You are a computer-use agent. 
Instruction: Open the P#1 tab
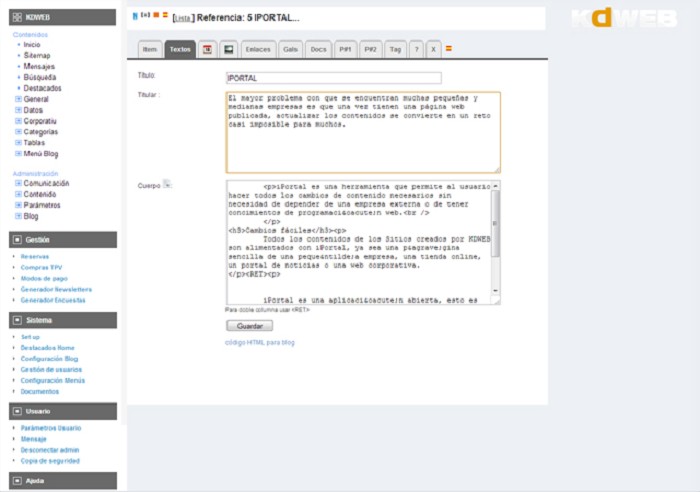345,49
